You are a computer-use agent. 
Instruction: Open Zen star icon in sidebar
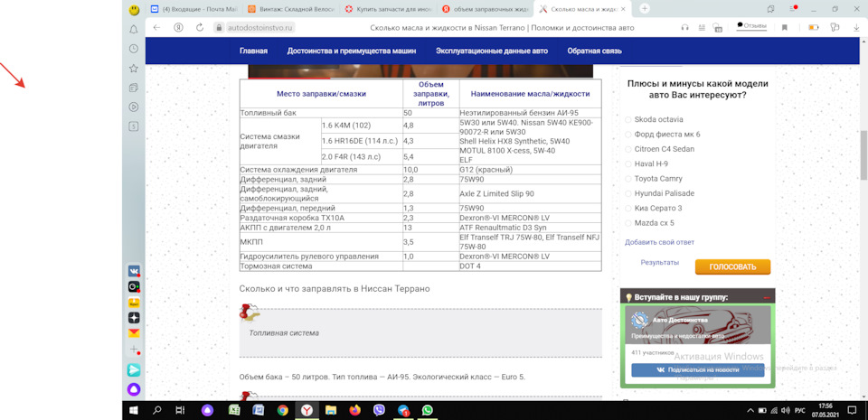point(134,318)
